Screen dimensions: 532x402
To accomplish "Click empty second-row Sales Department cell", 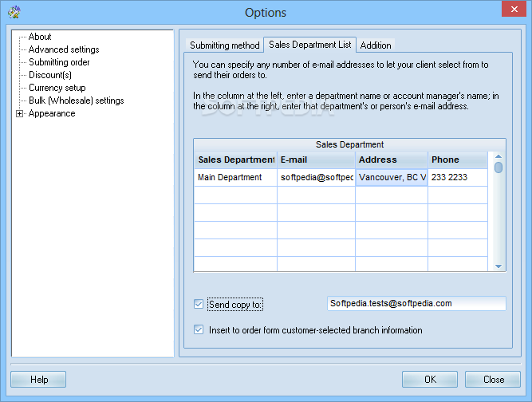I will point(236,195).
